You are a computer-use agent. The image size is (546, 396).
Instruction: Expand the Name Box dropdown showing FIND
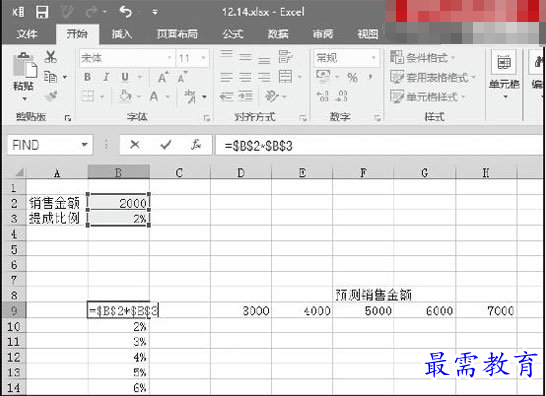84,145
